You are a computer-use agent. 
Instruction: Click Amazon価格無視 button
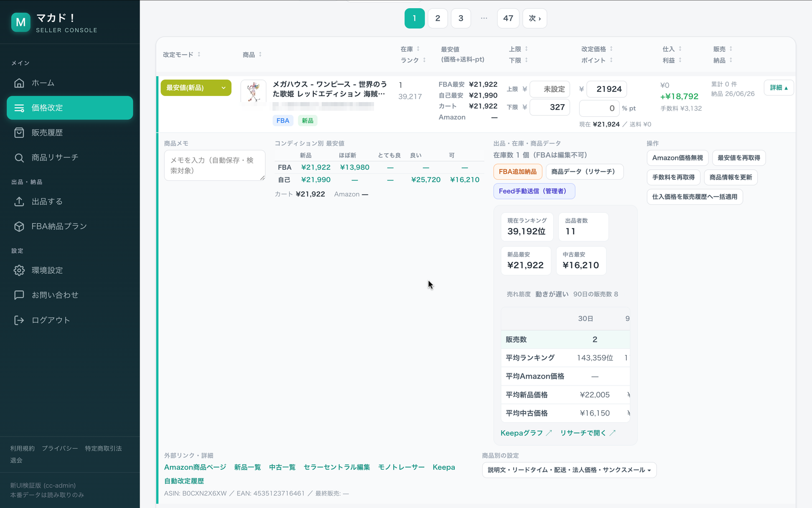(x=678, y=158)
